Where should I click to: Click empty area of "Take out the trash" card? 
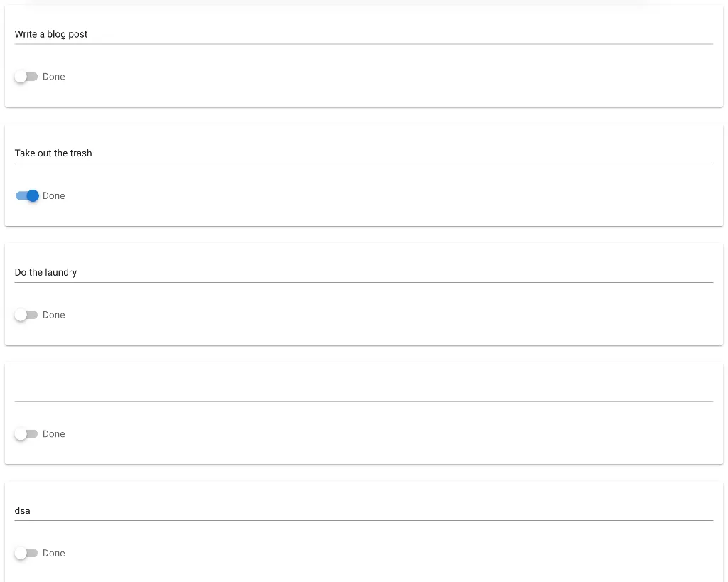427,201
